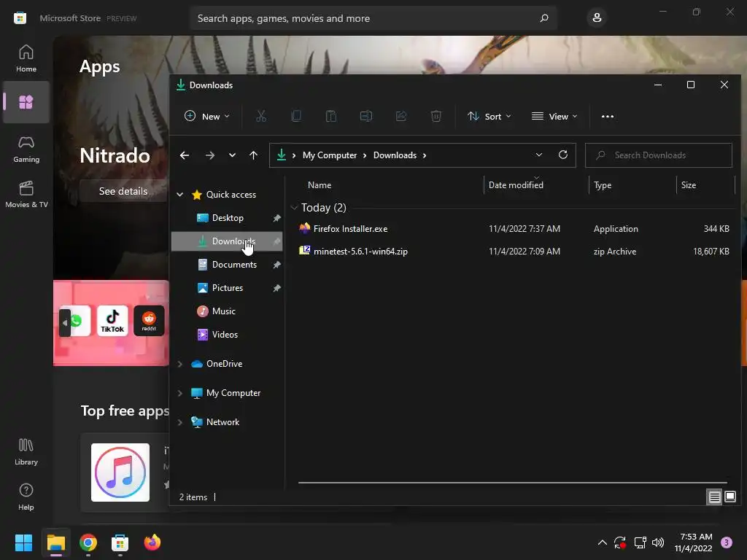The height and width of the screenshot is (560, 747).
Task: Open the New item dropdown
Action: pos(206,116)
